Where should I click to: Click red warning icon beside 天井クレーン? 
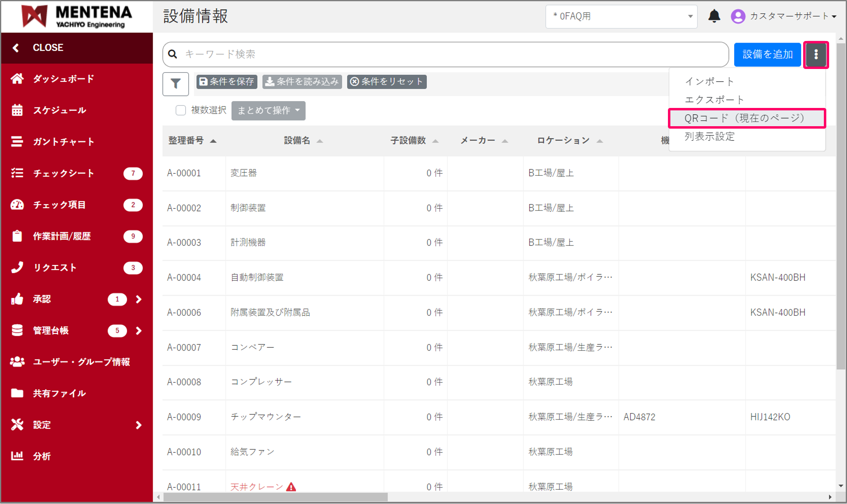291,487
